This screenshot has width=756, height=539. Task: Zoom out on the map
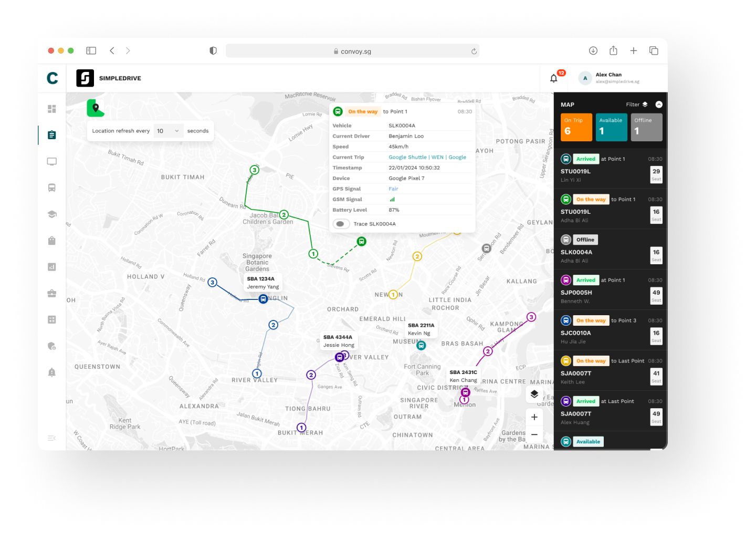534,434
